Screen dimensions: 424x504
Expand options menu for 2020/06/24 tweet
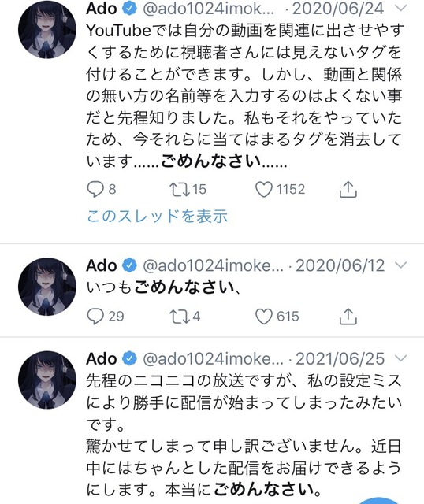point(401,9)
